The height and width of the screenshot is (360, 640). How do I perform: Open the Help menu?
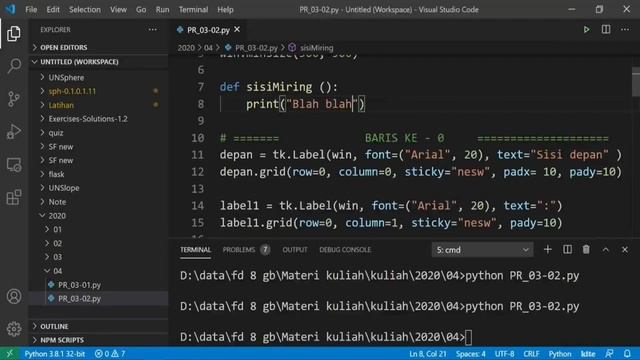click(225, 9)
